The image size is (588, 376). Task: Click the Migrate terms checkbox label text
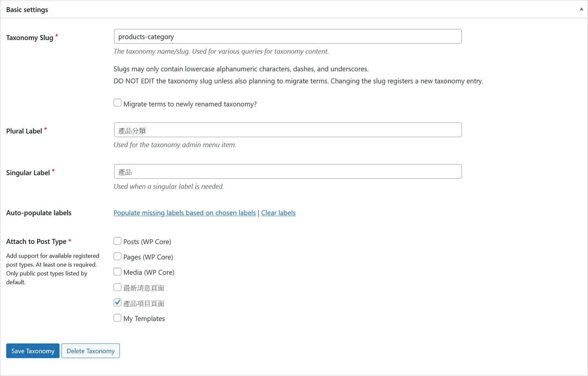pyautogui.click(x=190, y=104)
